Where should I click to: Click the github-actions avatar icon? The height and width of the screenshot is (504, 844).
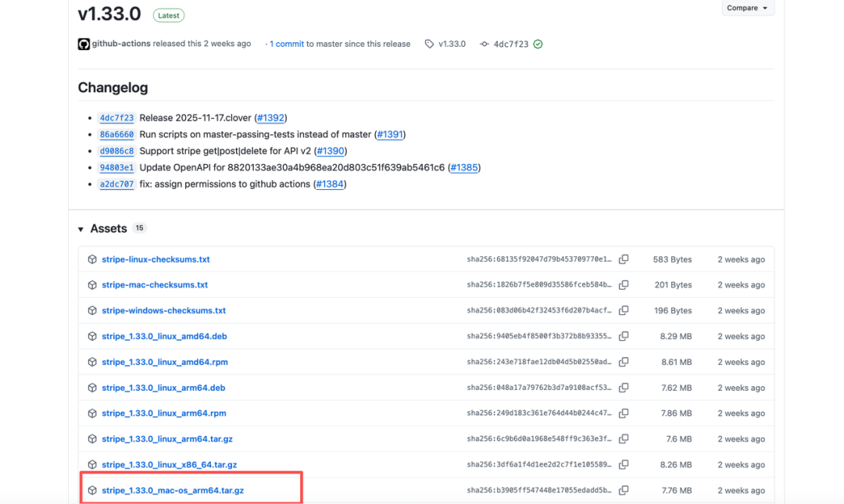click(x=84, y=45)
